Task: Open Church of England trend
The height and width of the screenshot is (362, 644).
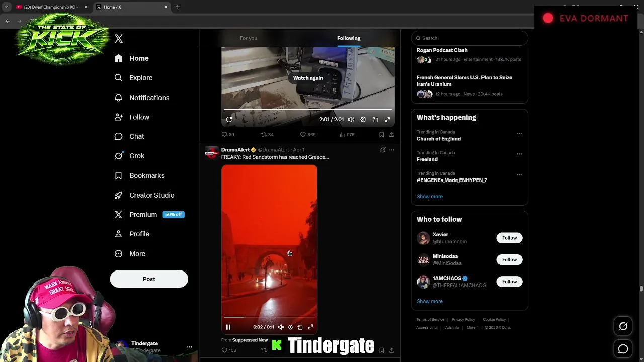Action: click(439, 139)
